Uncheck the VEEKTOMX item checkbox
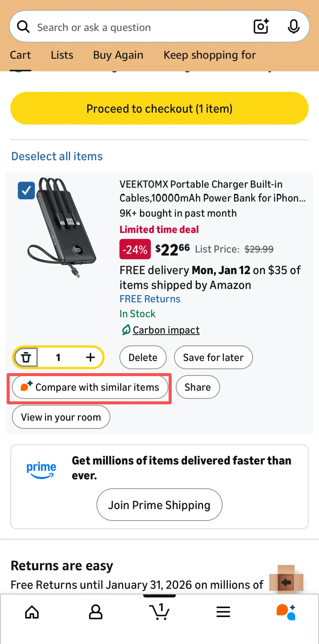Viewport: 319px width, 644px height. (x=26, y=190)
